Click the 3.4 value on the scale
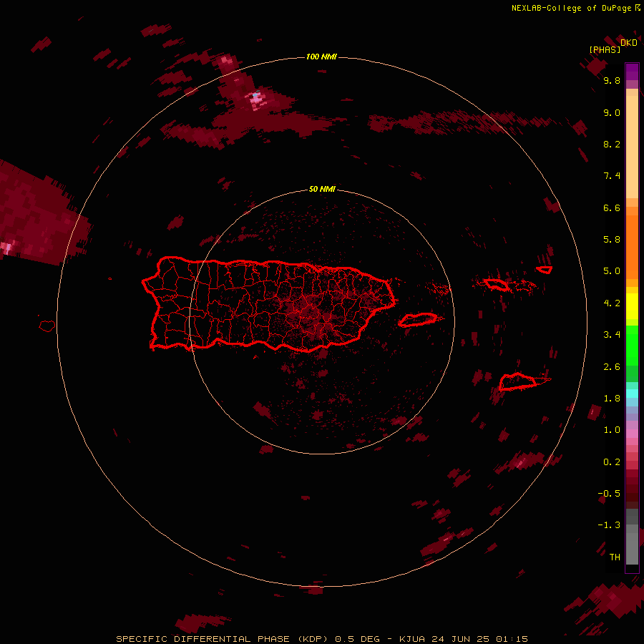Viewport: 644px width, 644px height. (x=612, y=335)
